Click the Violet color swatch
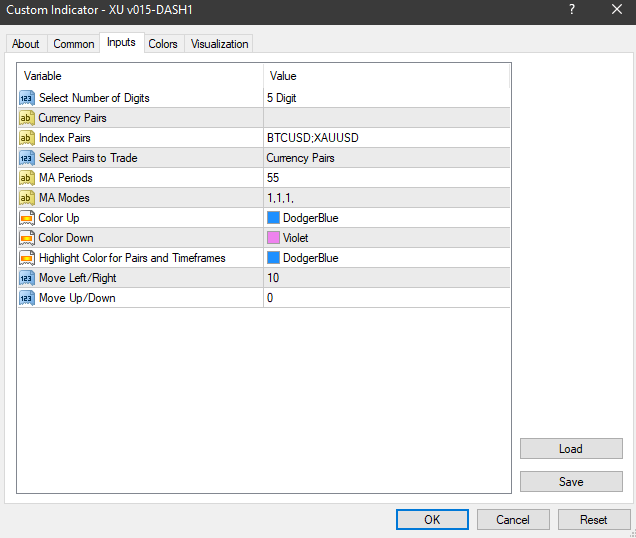Image resolution: width=636 pixels, height=538 pixels. [x=274, y=238]
